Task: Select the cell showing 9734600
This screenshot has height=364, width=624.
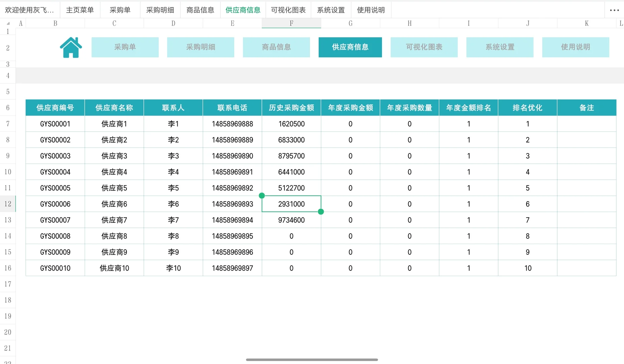Action: (x=291, y=220)
